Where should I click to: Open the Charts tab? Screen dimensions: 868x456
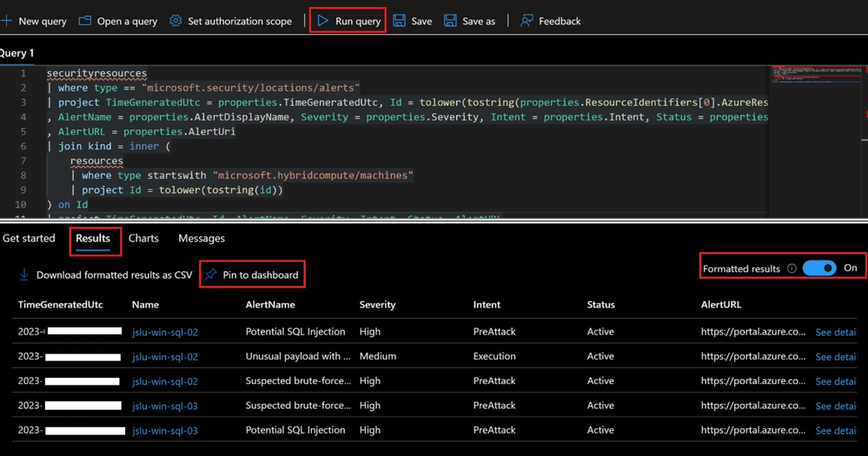click(x=143, y=238)
